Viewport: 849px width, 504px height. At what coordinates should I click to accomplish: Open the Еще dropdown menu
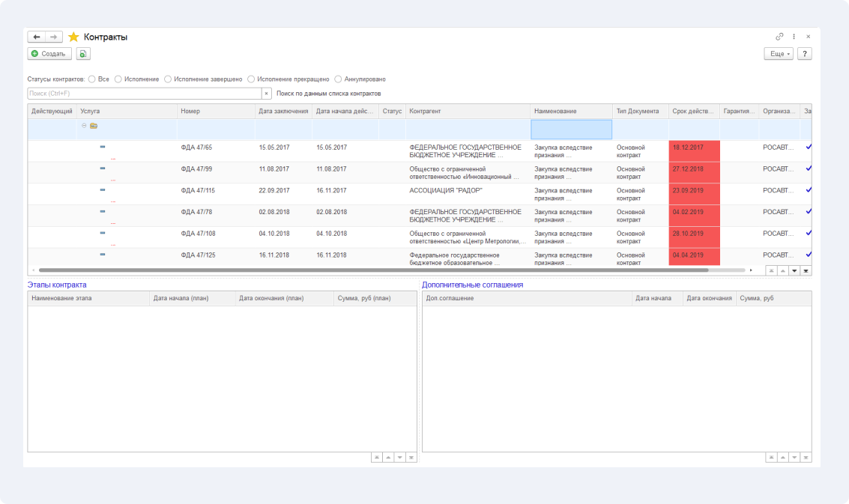coord(779,54)
